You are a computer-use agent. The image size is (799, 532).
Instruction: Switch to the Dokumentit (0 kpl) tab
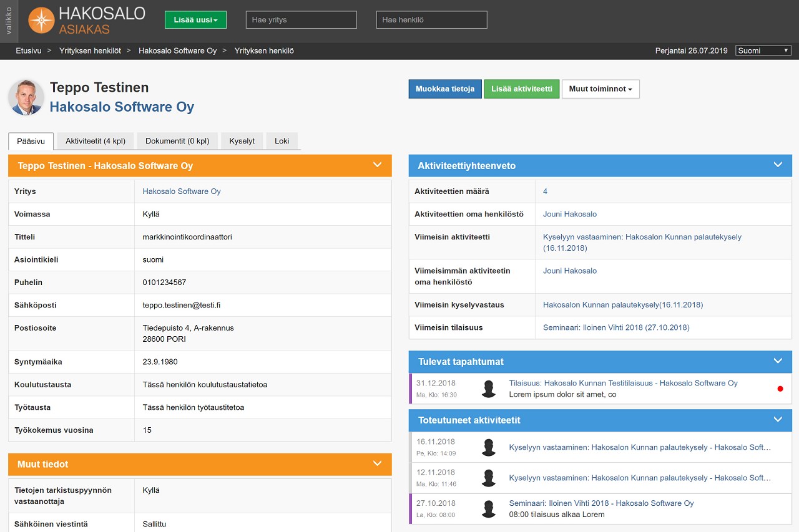coord(177,141)
